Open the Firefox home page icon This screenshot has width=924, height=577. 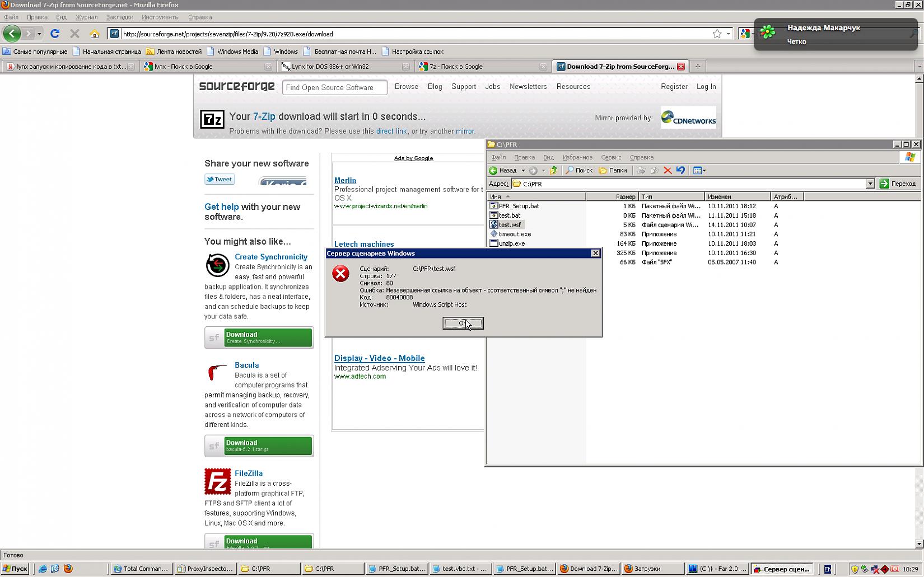point(94,34)
